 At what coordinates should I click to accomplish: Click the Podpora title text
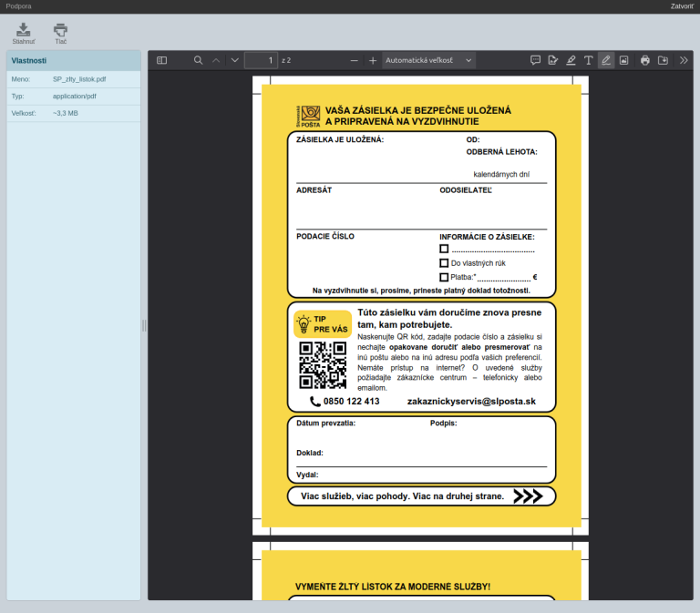tap(18, 6)
